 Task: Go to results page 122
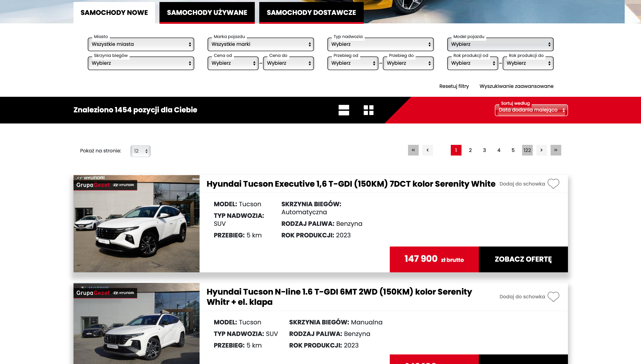527,150
